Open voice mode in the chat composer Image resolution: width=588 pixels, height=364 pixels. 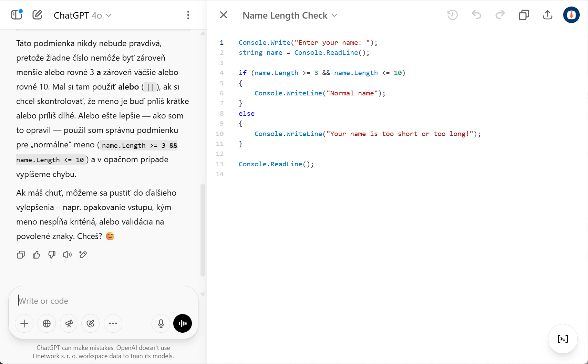(x=183, y=323)
